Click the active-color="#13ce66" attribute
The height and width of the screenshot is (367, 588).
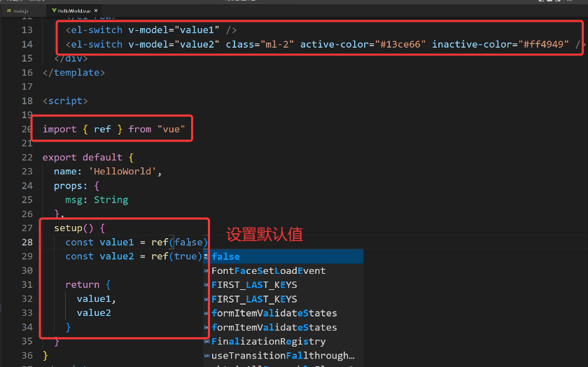click(x=363, y=44)
